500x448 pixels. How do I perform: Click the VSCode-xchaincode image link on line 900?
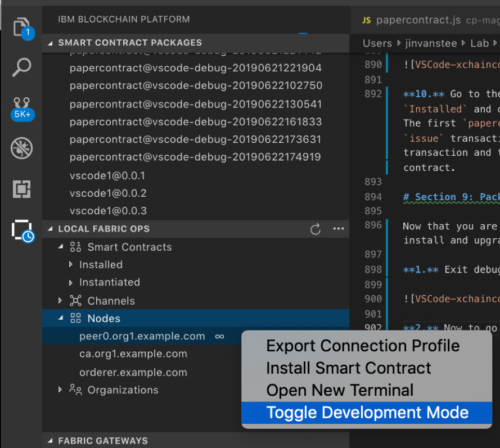(457, 299)
